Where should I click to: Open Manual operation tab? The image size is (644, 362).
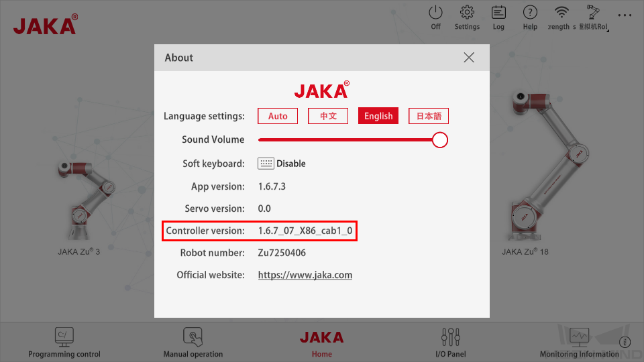point(193,343)
